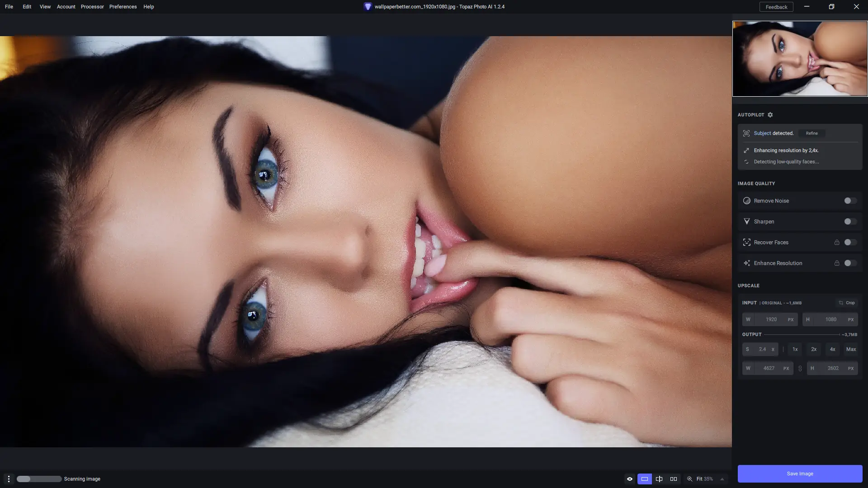Open Autopilot settings gear icon
The height and width of the screenshot is (488, 868).
[x=770, y=115]
